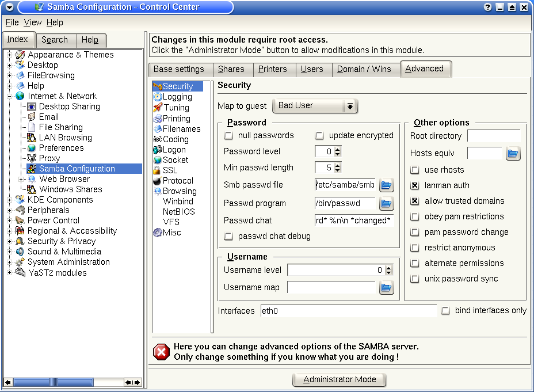
Task: Click the Root directory input field
Action: coord(494,136)
